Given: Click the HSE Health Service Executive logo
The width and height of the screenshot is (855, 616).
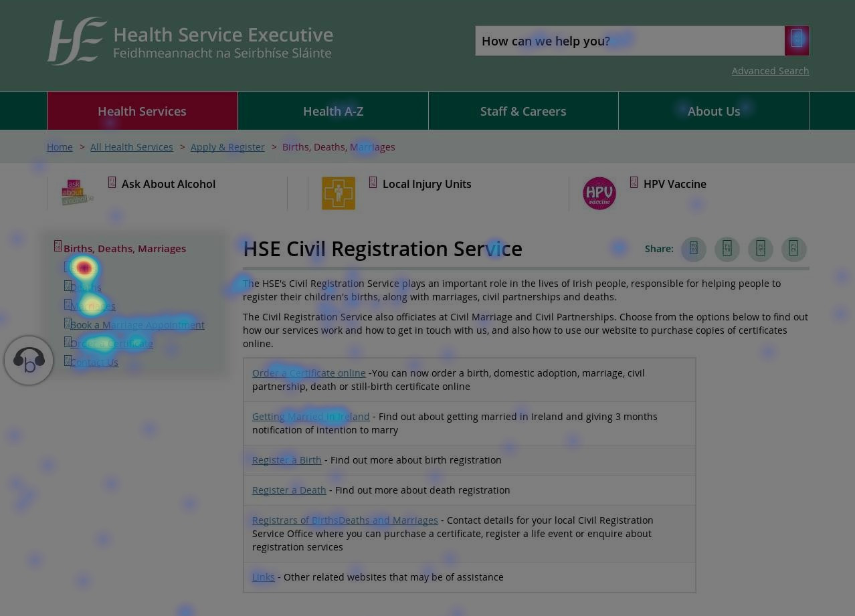Looking at the screenshot, I should point(190,41).
